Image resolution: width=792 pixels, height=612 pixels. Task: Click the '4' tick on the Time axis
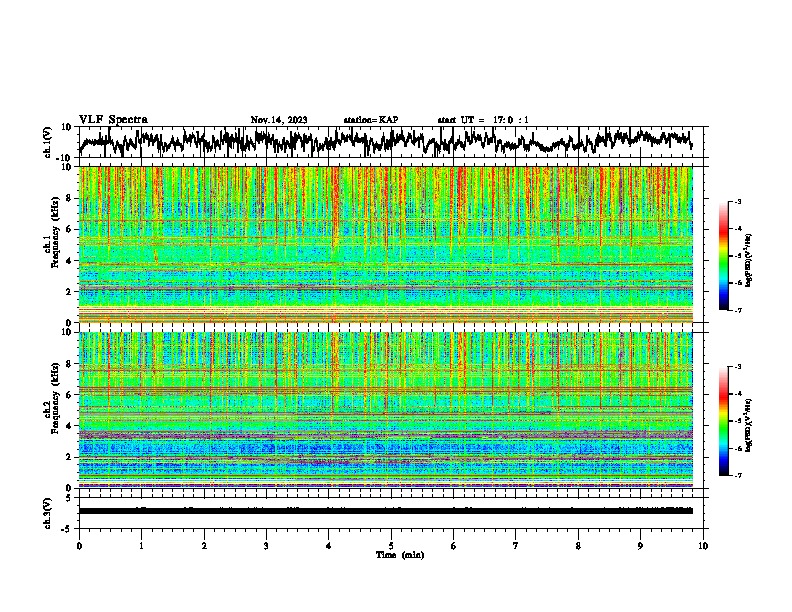click(x=329, y=546)
